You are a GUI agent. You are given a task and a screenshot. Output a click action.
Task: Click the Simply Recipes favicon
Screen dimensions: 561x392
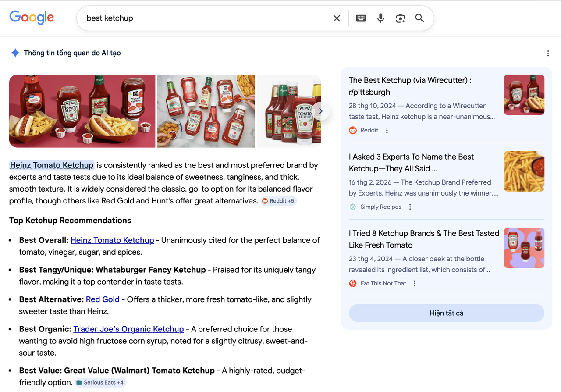point(353,207)
